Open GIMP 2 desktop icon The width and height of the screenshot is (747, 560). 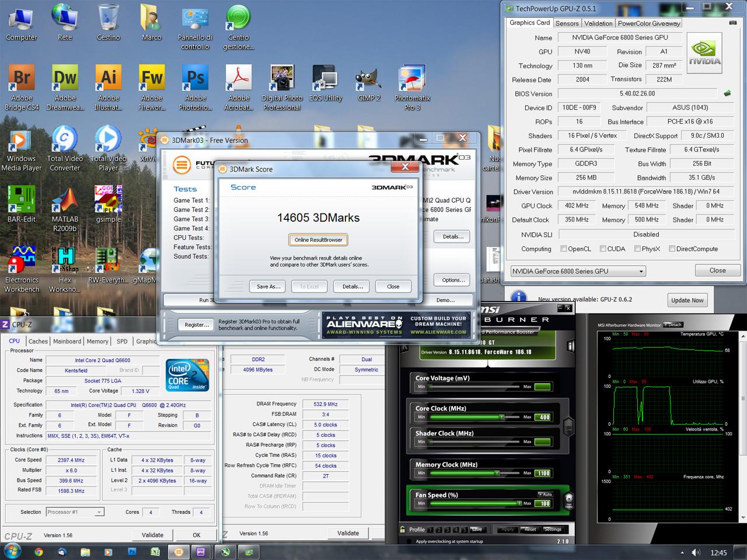tap(368, 83)
